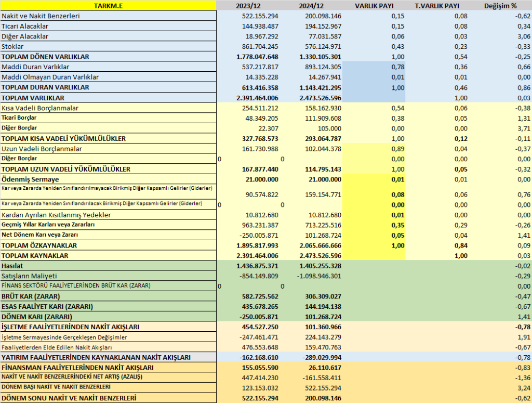The image size is (532, 403).
Task: Select the value 963.231.387
Action: pyautogui.click(x=260, y=225)
